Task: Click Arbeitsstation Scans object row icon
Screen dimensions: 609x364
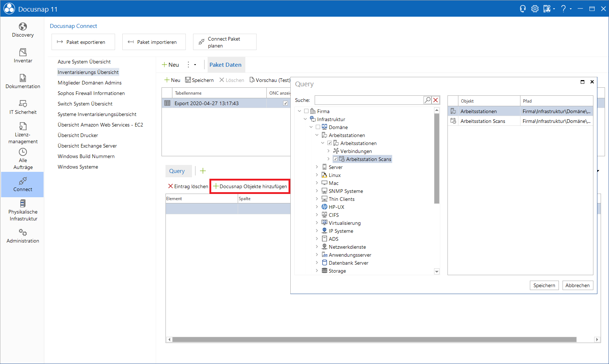Action: [x=453, y=121]
